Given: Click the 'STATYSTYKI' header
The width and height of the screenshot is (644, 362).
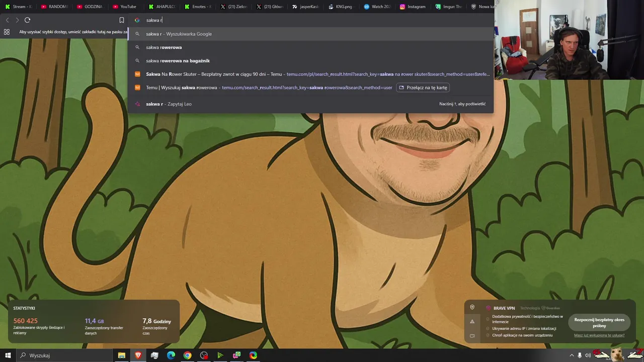Looking at the screenshot, I should coord(24,308).
